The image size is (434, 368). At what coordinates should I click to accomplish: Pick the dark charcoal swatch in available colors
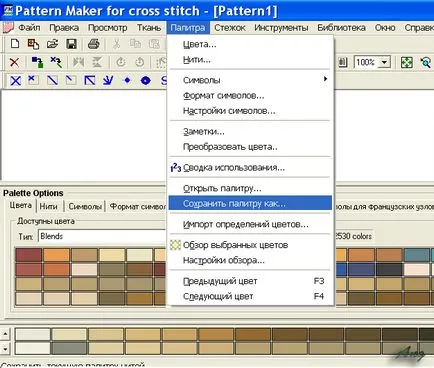[x=389, y=270]
